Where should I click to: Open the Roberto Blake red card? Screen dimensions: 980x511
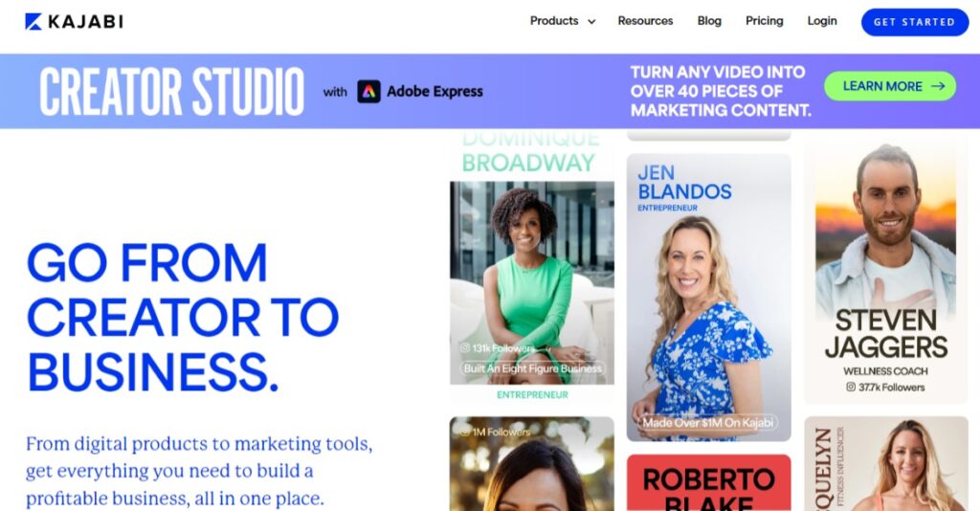[x=709, y=482]
